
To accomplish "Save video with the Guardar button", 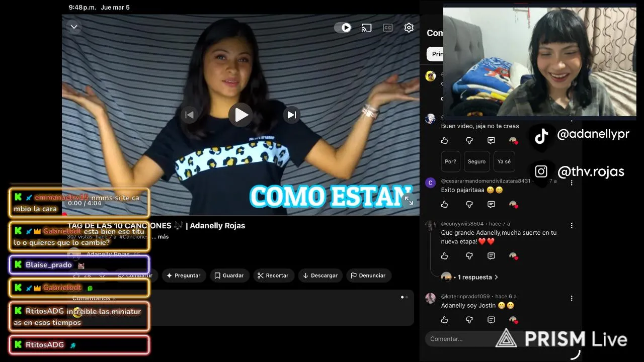I will [229, 276].
